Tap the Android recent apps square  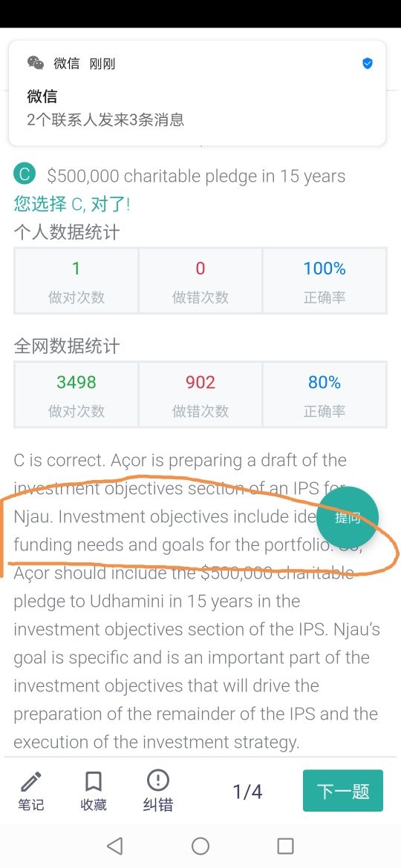pos(285,845)
